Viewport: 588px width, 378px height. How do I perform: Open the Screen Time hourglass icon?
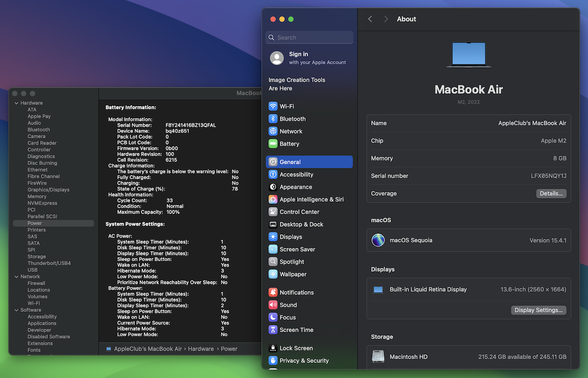[x=273, y=330]
